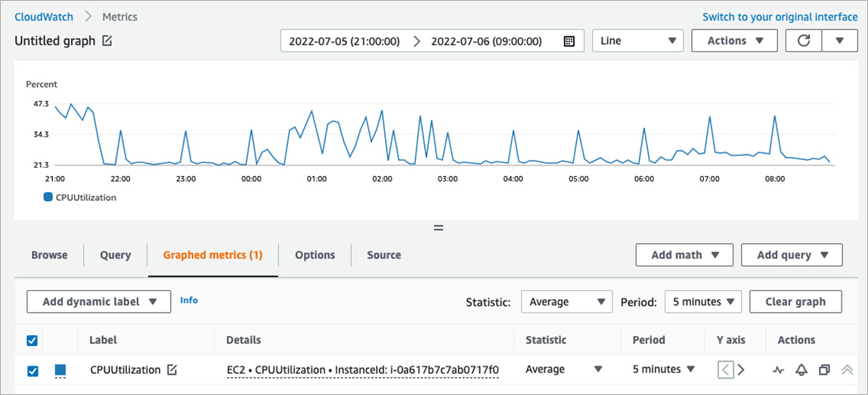868x395 pixels.
Task: Collapse metric row with double chevron icon
Action: (847, 369)
